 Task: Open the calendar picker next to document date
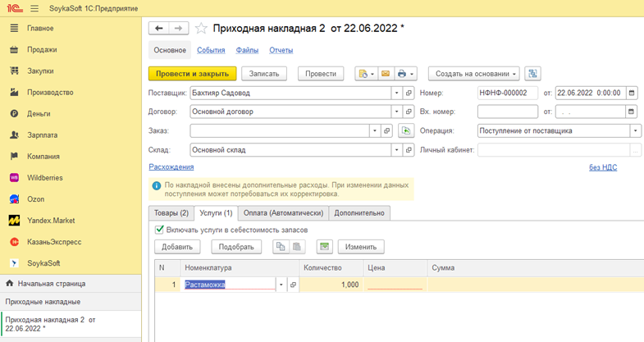[631, 93]
